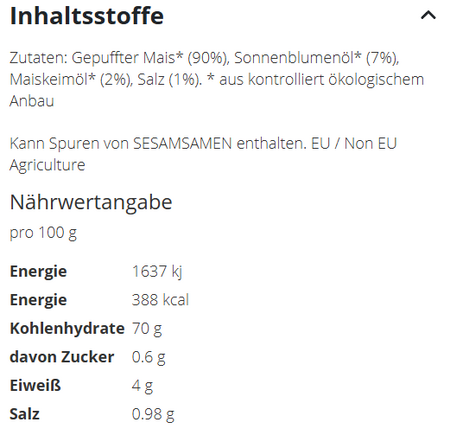450x435 pixels.
Task: Click the davon Zucker row label
Action: tap(62, 357)
